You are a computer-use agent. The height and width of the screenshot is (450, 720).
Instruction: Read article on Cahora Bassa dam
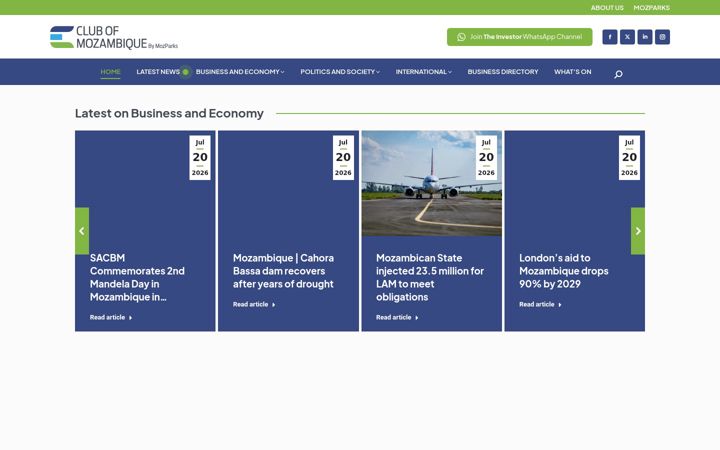coord(254,304)
